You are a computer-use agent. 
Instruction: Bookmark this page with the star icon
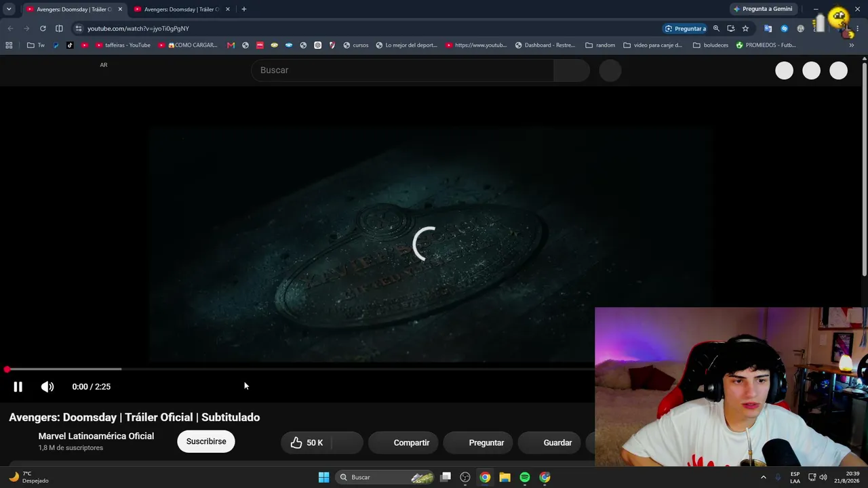click(746, 28)
